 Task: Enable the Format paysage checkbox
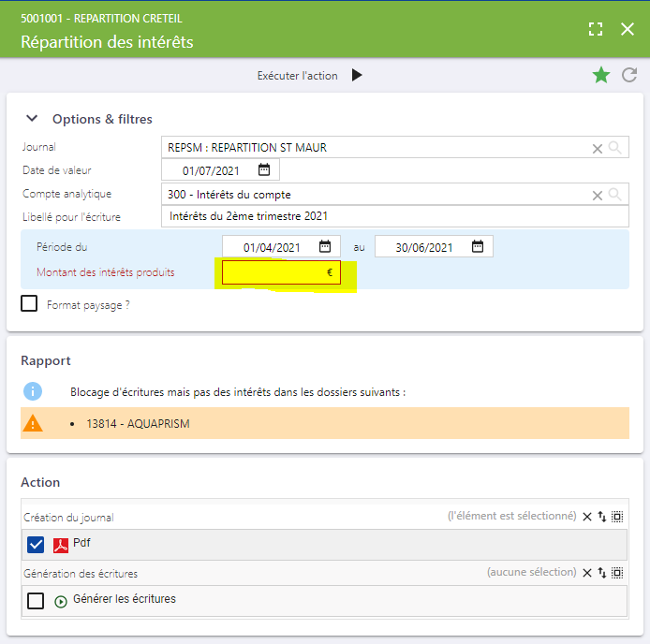(29, 303)
